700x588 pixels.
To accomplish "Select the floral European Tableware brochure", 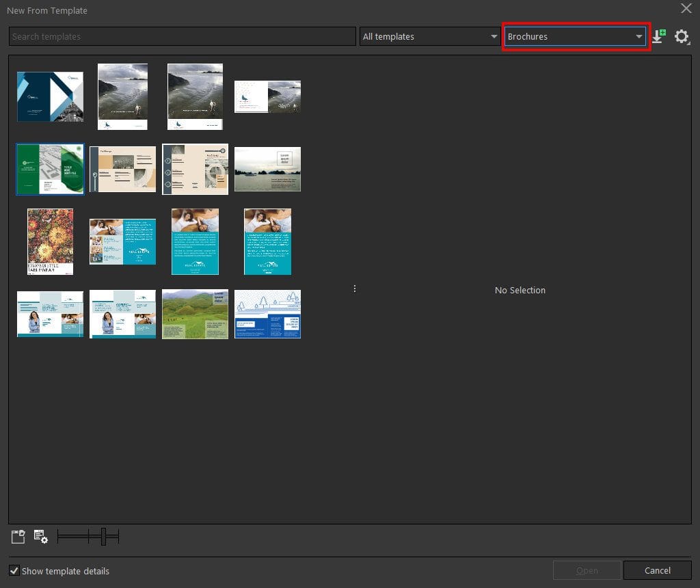I will tap(50, 241).
